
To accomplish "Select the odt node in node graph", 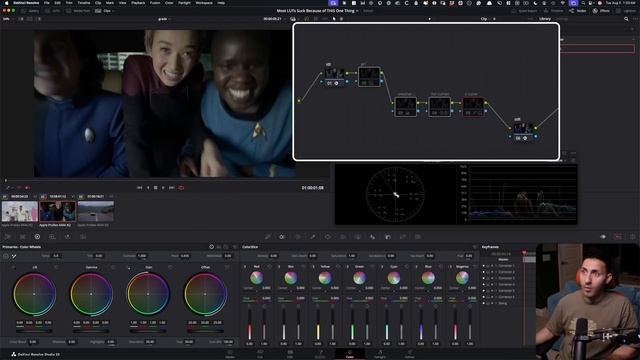I will (x=523, y=131).
